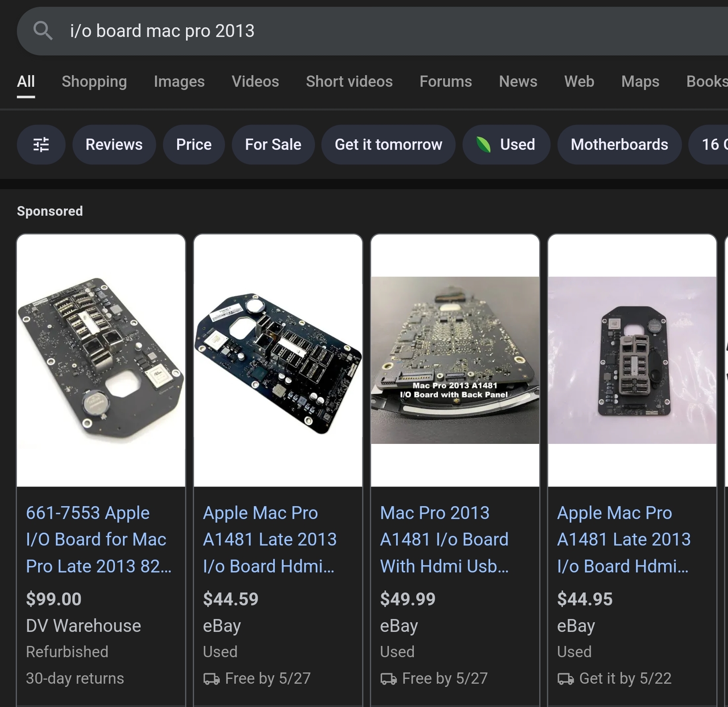
Task: Open '661-7553 Apple I/O Board' listing link
Action: (x=99, y=539)
